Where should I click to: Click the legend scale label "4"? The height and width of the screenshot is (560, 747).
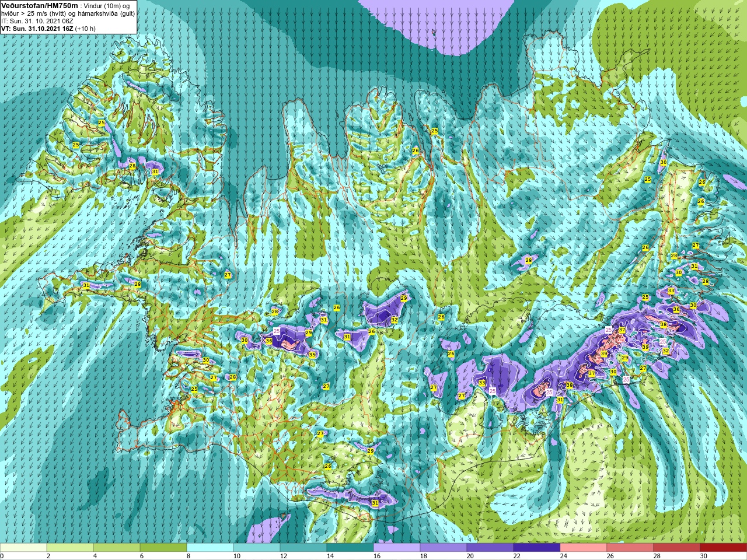(96, 556)
